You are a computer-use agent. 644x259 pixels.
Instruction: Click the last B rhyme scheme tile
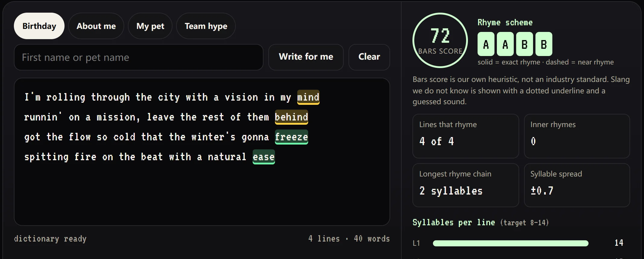[544, 44]
